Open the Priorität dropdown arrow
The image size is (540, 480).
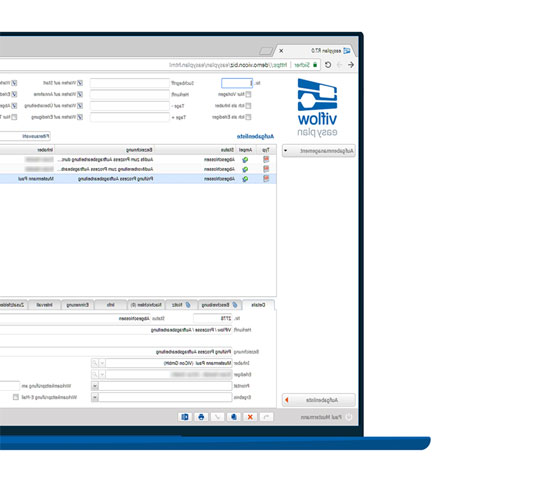95,386
